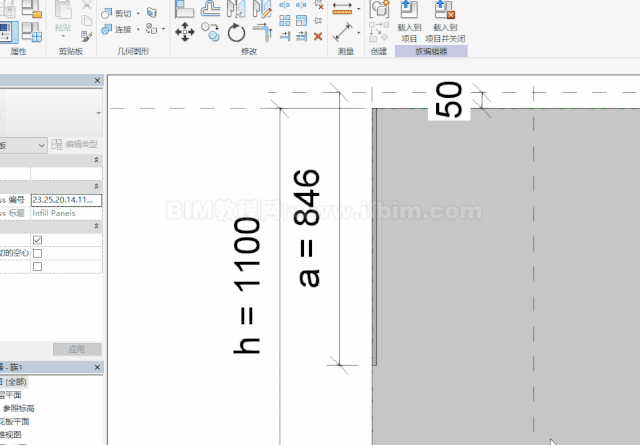Select the 花板平面 ceiling plan tree item
This screenshot has width=640, height=445.
pos(15,422)
